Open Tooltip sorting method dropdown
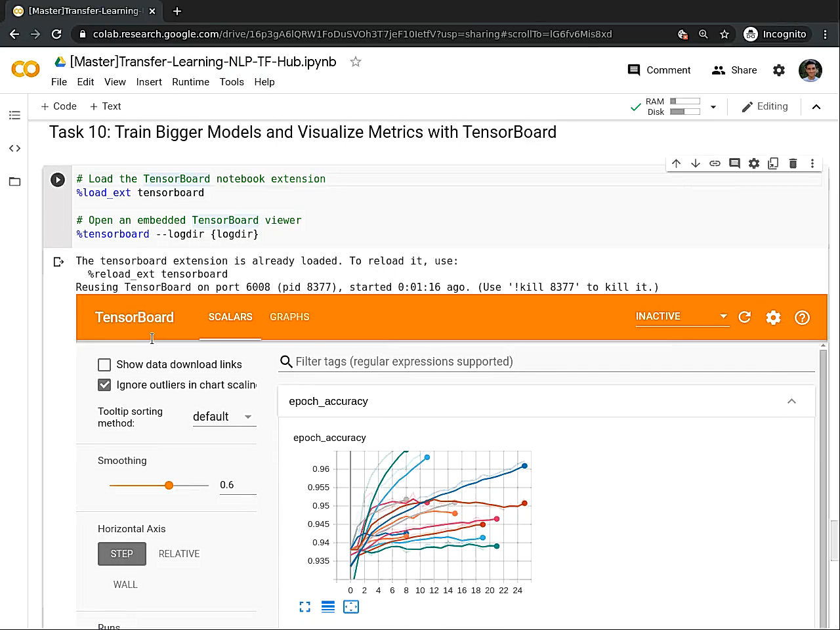This screenshot has height=630, width=840. coord(224,417)
